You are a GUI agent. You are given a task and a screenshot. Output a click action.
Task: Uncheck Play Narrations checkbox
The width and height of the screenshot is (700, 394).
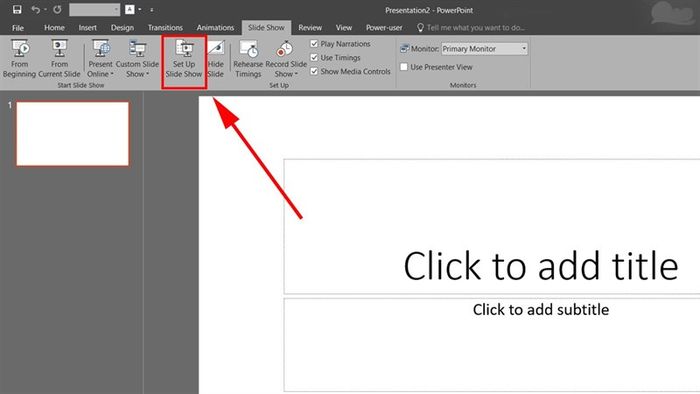(x=314, y=44)
